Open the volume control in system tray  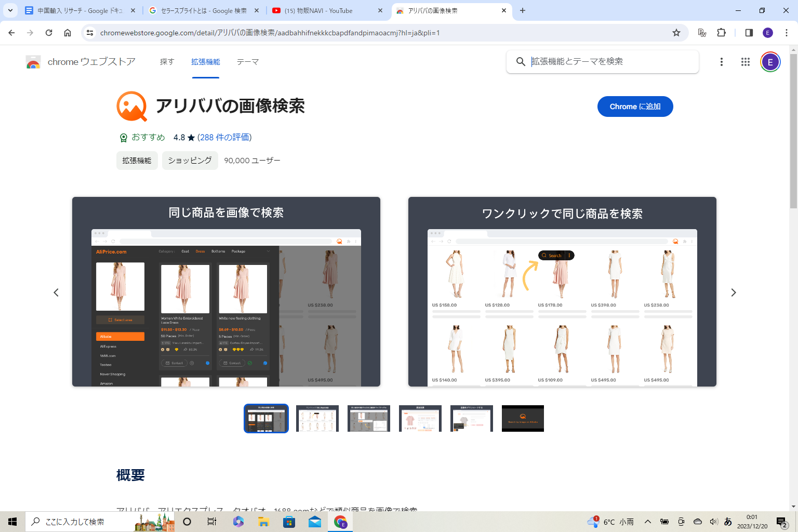pyautogui.click(x=714, y=522)
